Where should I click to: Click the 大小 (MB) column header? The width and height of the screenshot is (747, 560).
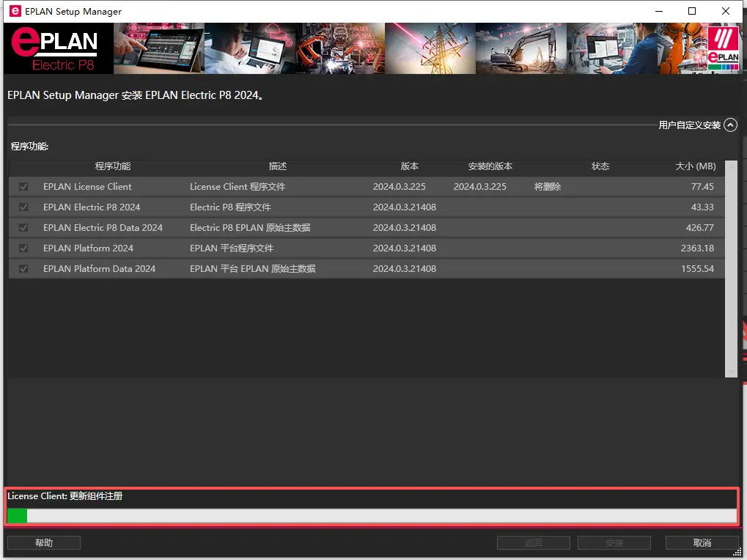[x=696, y=166]
